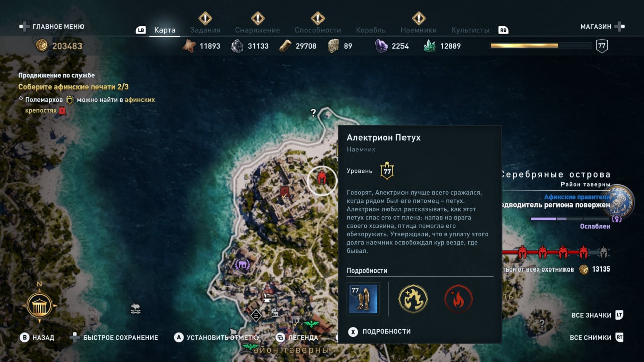The height and width of the screenshot is (362, 644).
Task: Switch to the Культисты tab
Action: point(470,30)
